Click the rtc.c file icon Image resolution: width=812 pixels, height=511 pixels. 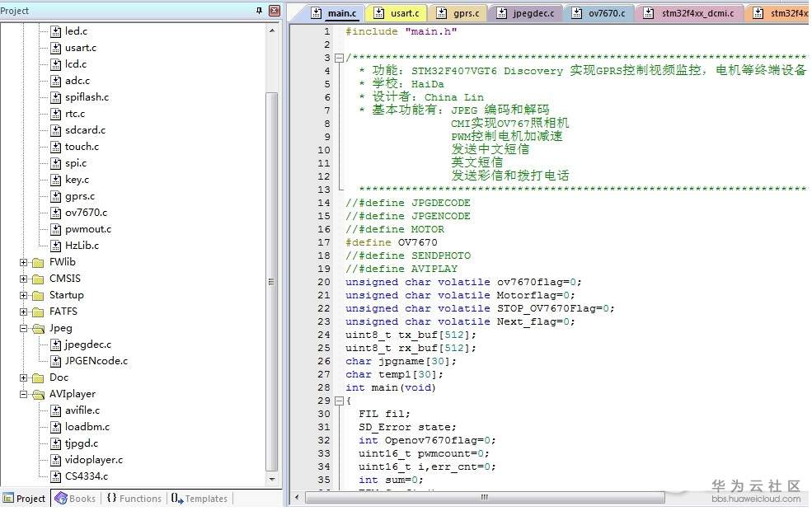pos(55,115)
